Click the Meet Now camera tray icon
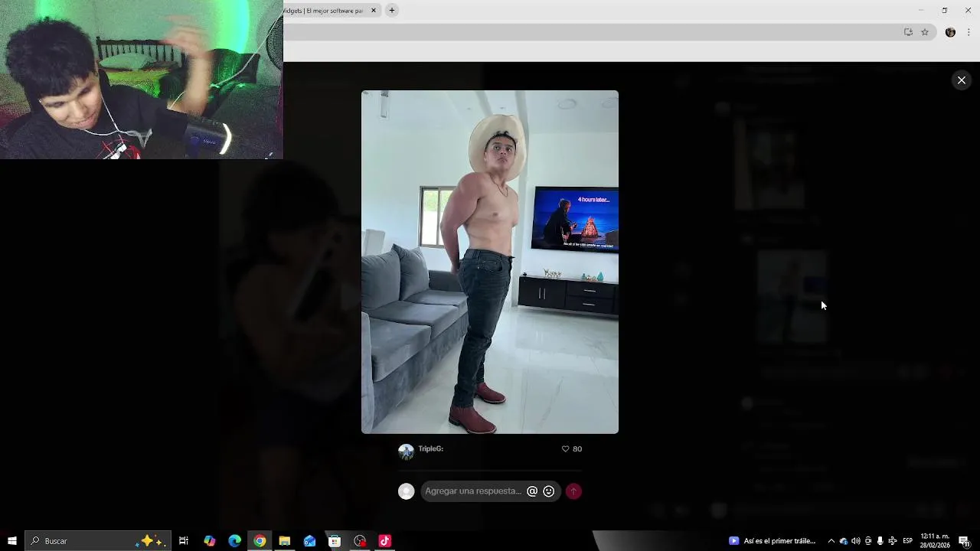The image size is (980, 551). coord(868,541)
